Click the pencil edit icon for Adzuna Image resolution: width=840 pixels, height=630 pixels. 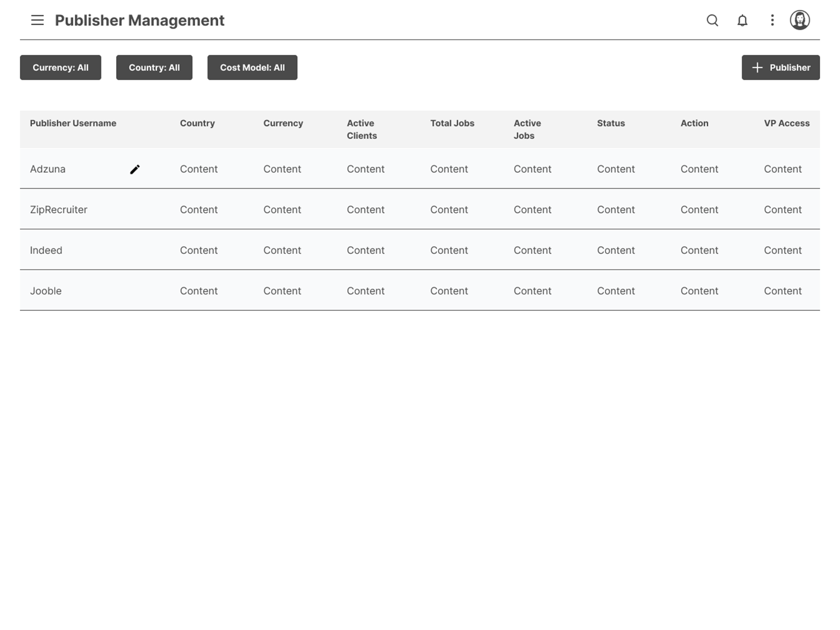[x=135, y=169]
